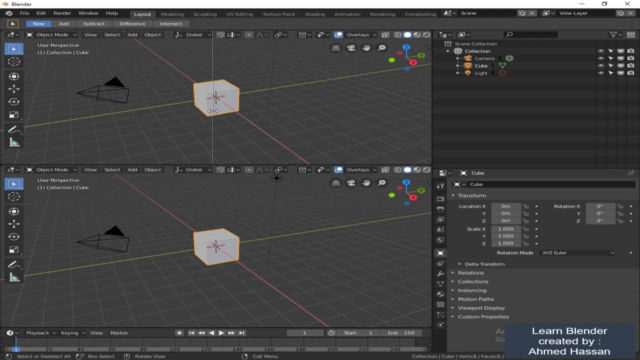Select the Select Box tool in bottom viewport
This screenshot has width=640, height=360.
13,184
